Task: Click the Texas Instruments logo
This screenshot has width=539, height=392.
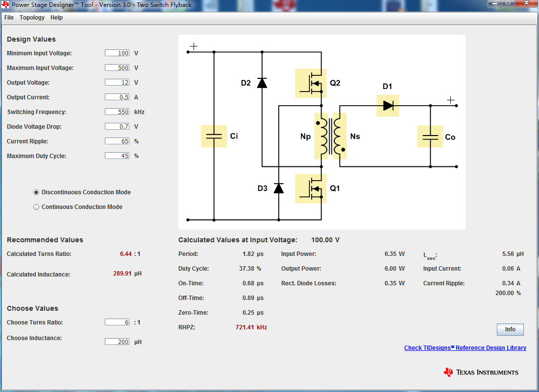Action: (481, 372)
